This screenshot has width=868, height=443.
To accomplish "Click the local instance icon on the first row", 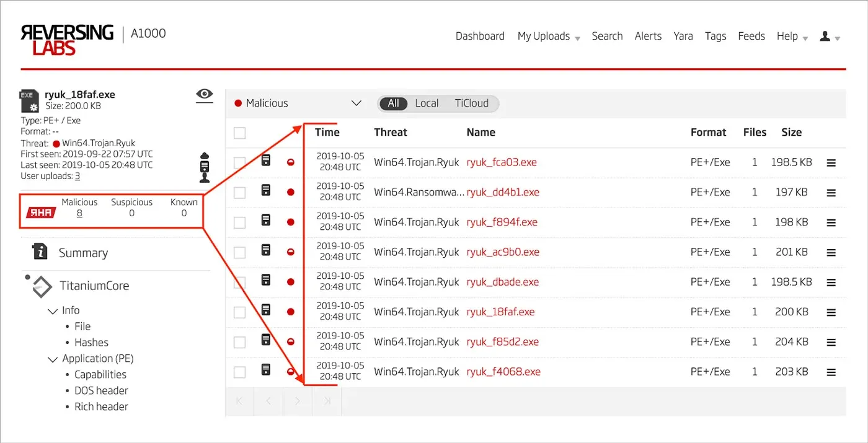I will pyautogui.click(x=265, y=160).
